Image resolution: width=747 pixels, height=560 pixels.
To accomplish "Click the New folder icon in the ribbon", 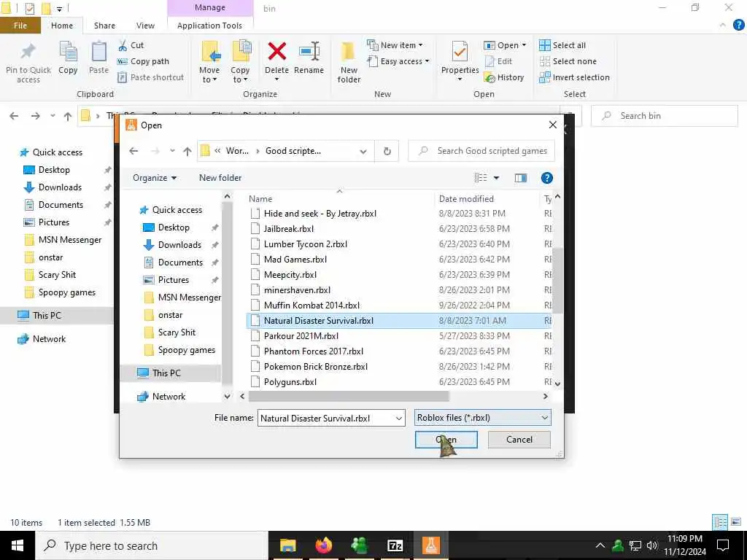I will [x=349, y=52].
